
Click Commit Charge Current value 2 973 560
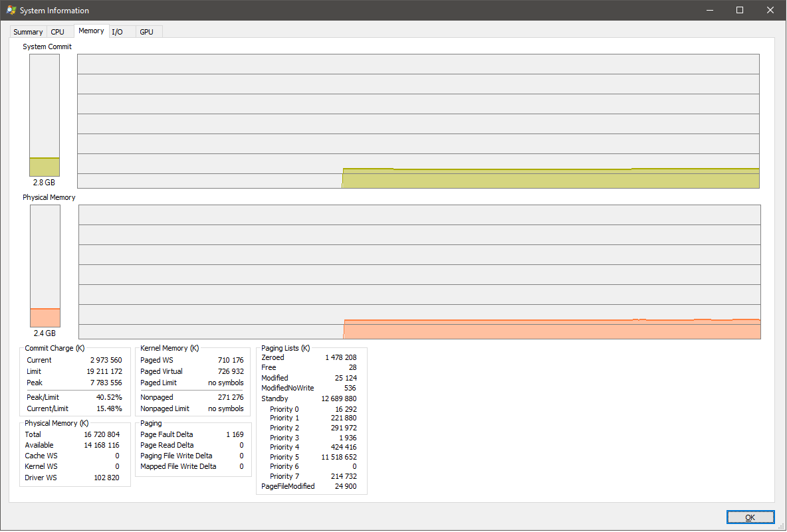coord(106,360)
